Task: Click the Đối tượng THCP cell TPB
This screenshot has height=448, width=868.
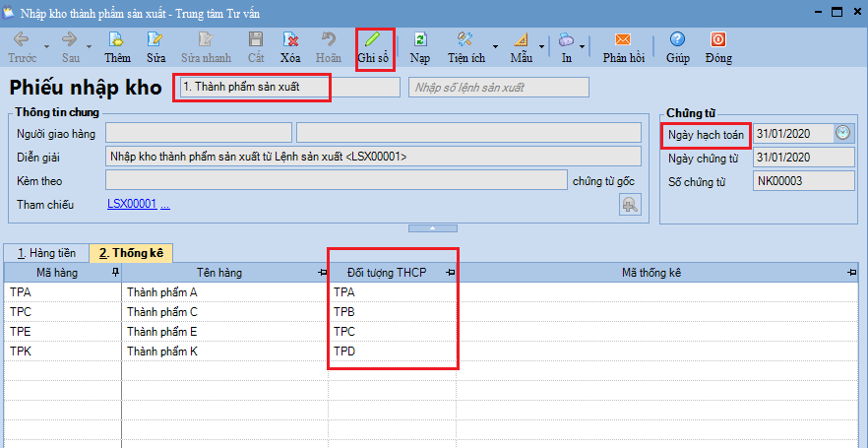Action: tap(393, 312)
